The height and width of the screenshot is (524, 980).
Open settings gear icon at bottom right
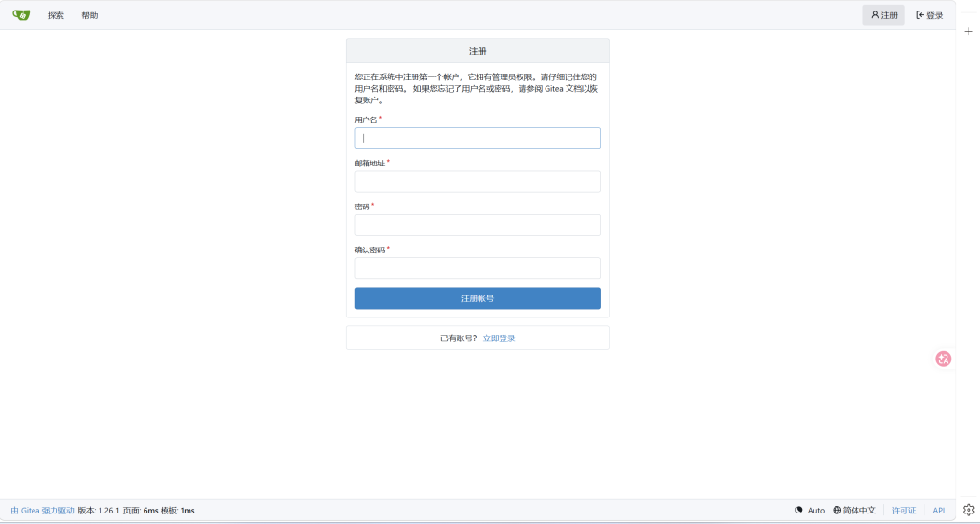[x=969, y=511]
